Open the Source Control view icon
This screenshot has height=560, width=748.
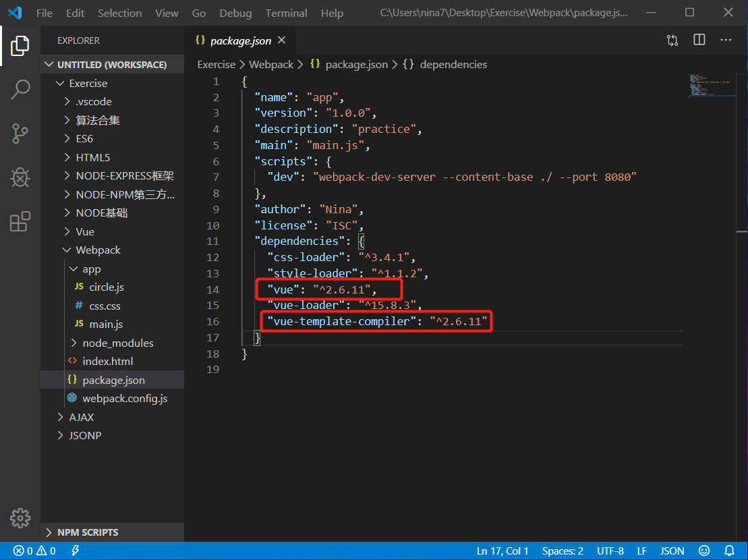(x=20, y=134)
